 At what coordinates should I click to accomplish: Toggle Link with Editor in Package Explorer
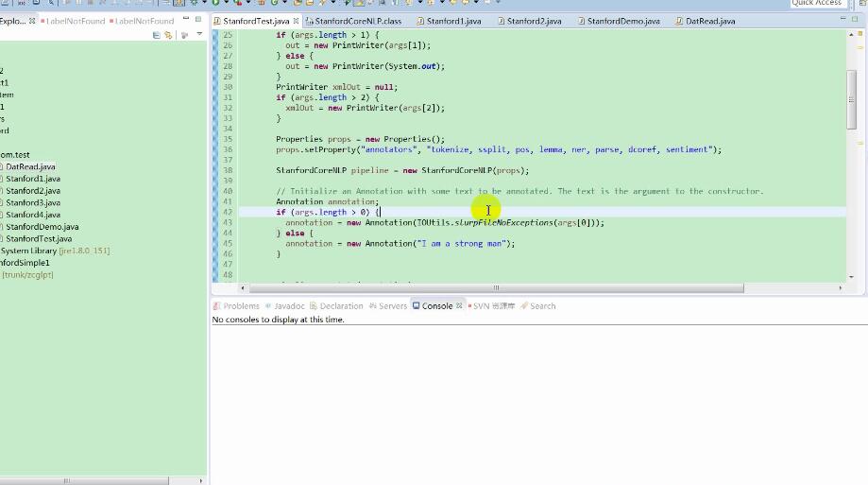[x=168, y=35]
